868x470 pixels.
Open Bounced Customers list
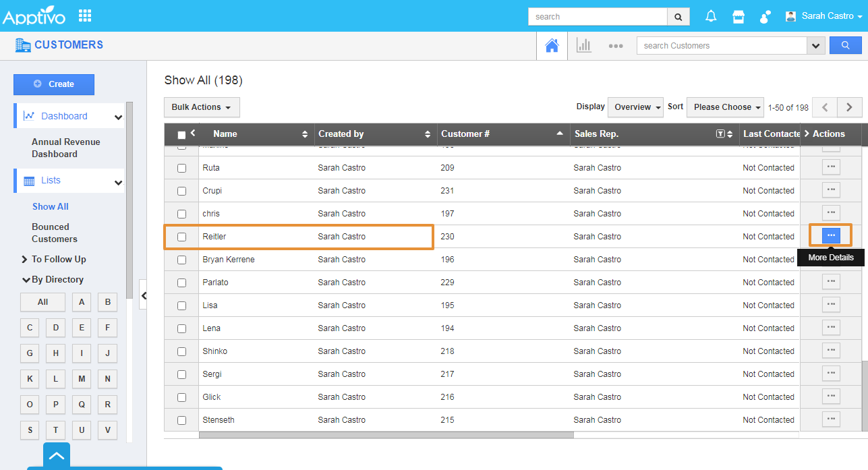click(x=54, y=233)
